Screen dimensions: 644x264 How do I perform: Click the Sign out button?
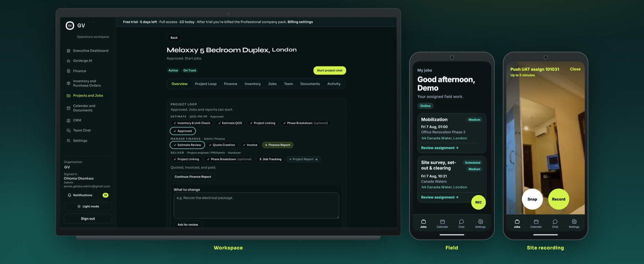tap(88, 219)
